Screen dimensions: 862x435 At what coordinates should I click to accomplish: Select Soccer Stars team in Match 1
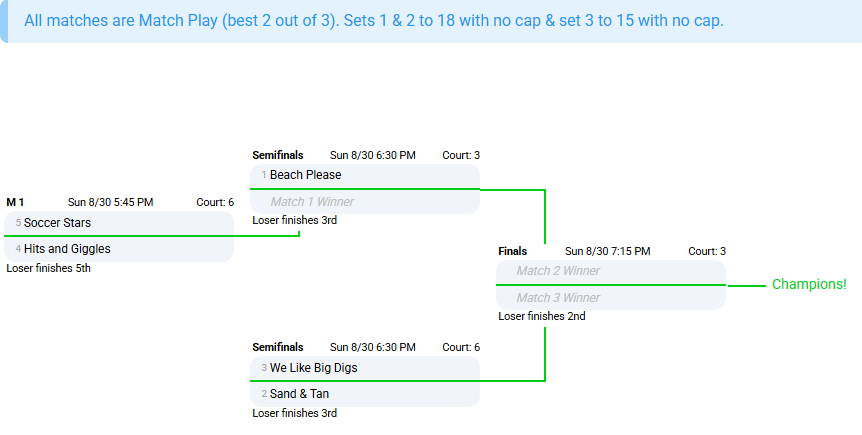[x=119, y=223]
